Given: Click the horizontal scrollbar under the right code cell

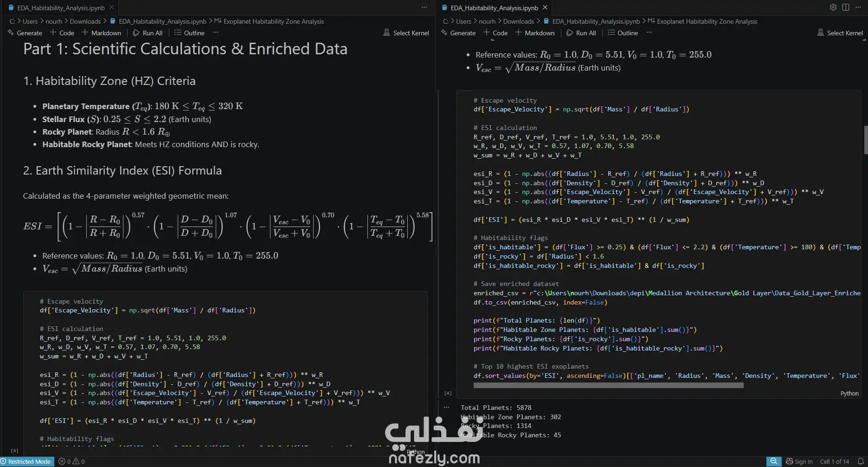Looking at the screenshot, I should pos(608,385).
